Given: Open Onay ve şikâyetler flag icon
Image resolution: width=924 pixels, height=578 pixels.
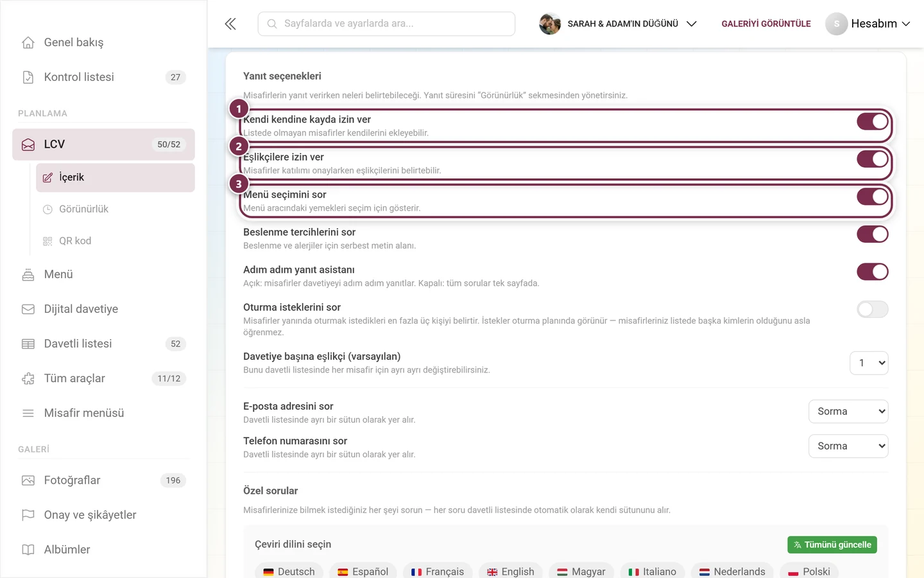Looking at the screenshot, I should (x=28, y=515).
